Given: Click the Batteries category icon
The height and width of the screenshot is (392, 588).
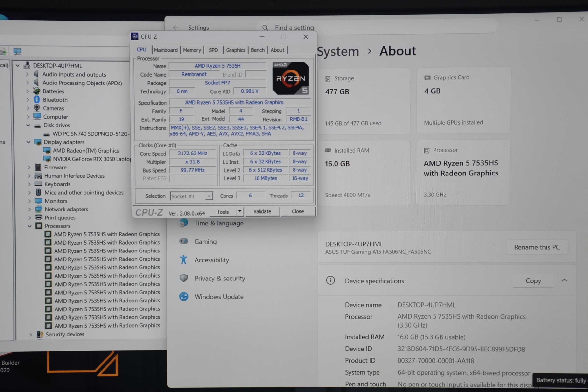Looking at the screenshot, I should [x=37, y=91].
